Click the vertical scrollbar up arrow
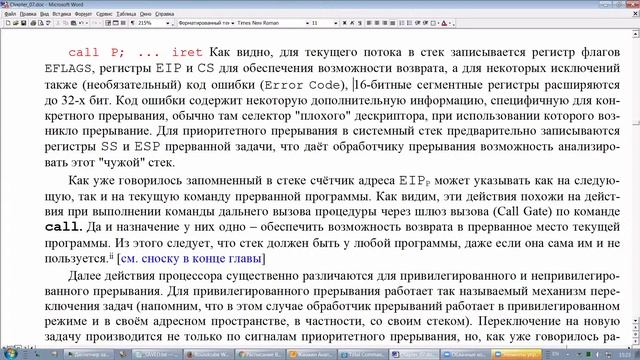This screenshot has width=640, height=360. click(x=636, y=33)
